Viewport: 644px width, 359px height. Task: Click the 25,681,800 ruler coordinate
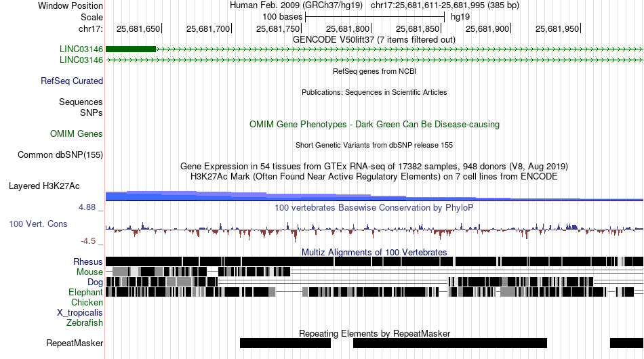348,28
